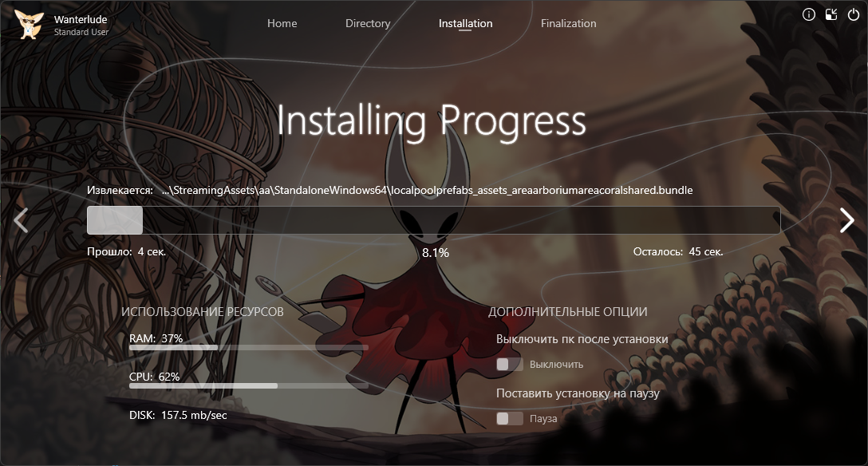Click the Прошло: 4 сек. elapsed time

[x=126, y=252]
